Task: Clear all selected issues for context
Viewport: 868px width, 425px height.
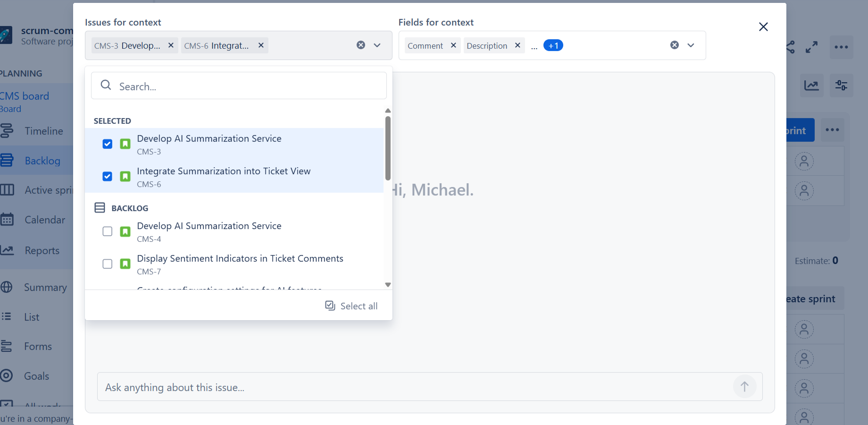Action: (x=361, y=45)
